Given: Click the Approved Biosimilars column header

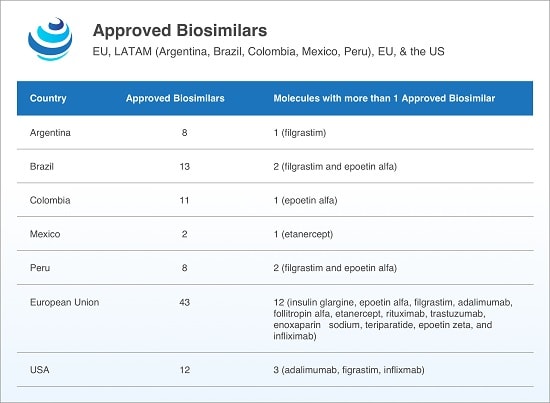Looking at the screenshot, I should click(x=175, y=98).
